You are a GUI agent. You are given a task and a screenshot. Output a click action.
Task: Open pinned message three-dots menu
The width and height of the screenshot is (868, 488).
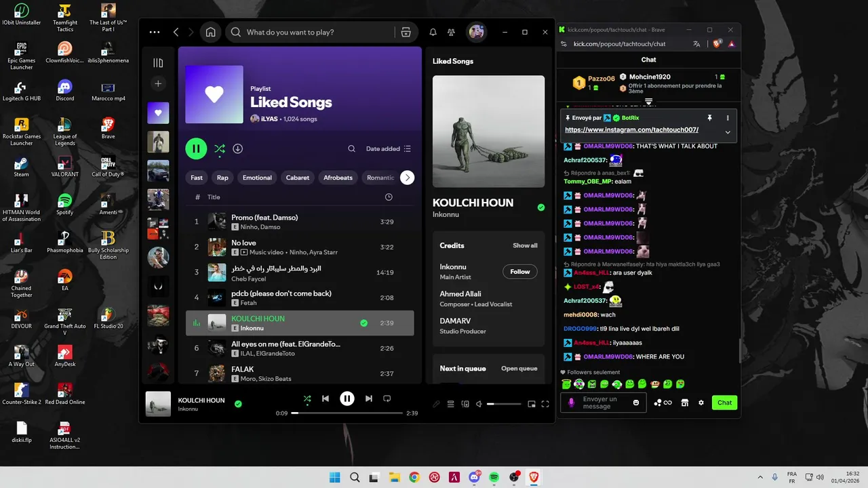tap(728, 118)
